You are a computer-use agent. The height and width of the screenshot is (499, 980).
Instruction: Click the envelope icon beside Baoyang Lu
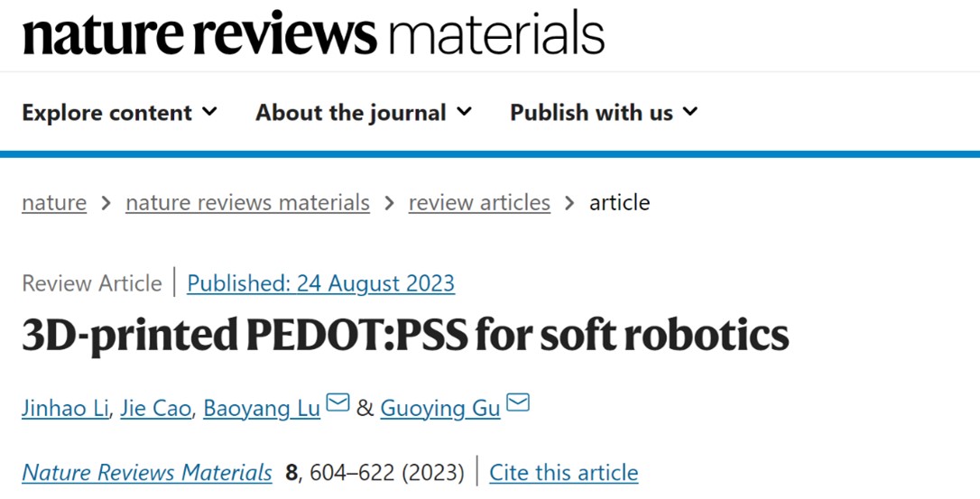point(337,403)
